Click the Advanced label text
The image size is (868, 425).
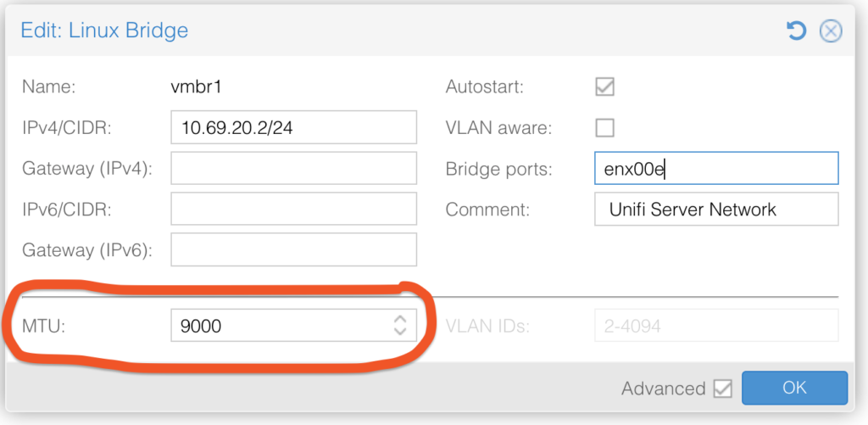pyautogui.click(x=663, y=389)
